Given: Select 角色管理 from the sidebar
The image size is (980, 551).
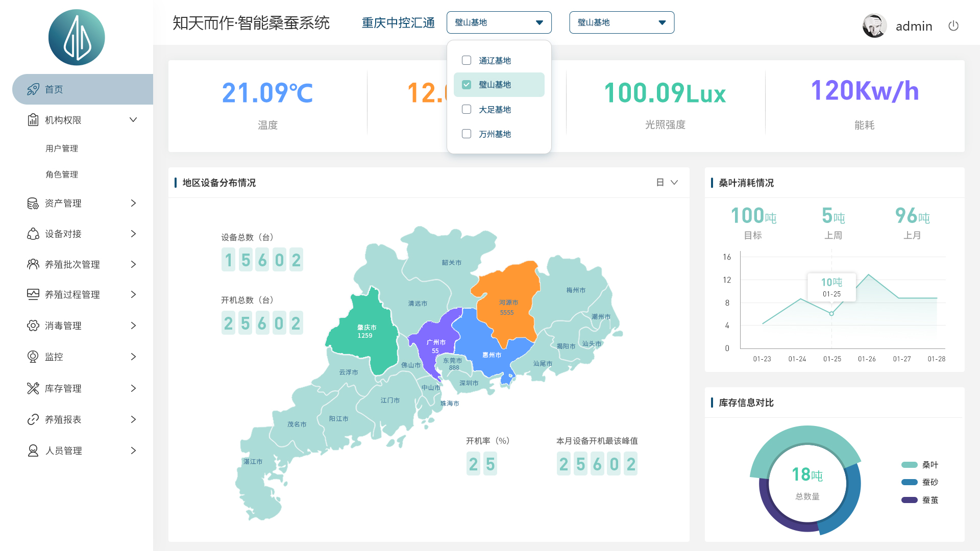Looking at the screenshot, I should (61, 174).
